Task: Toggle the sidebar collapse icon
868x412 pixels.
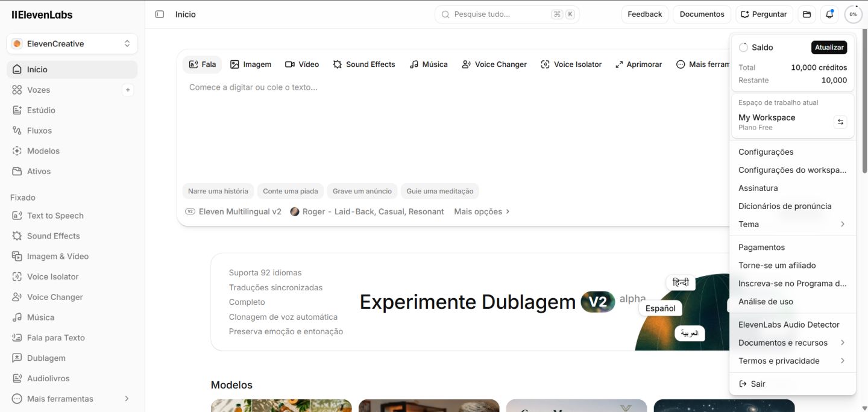Action: pos(160,14)
